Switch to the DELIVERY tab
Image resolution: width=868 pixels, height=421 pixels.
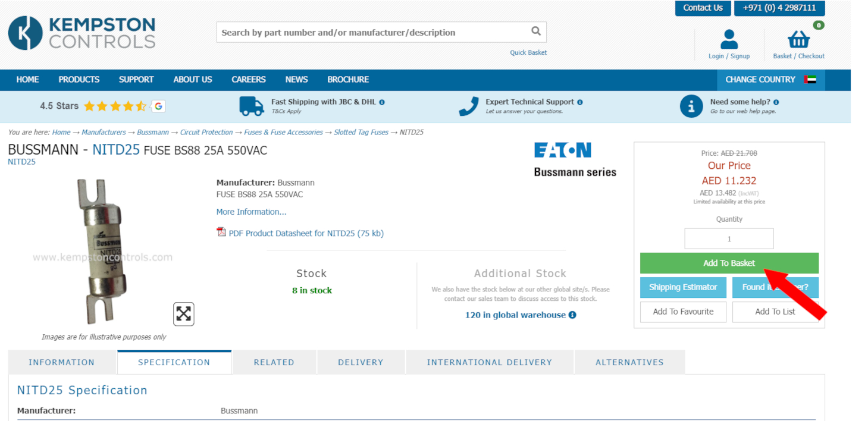click(361, 362)
